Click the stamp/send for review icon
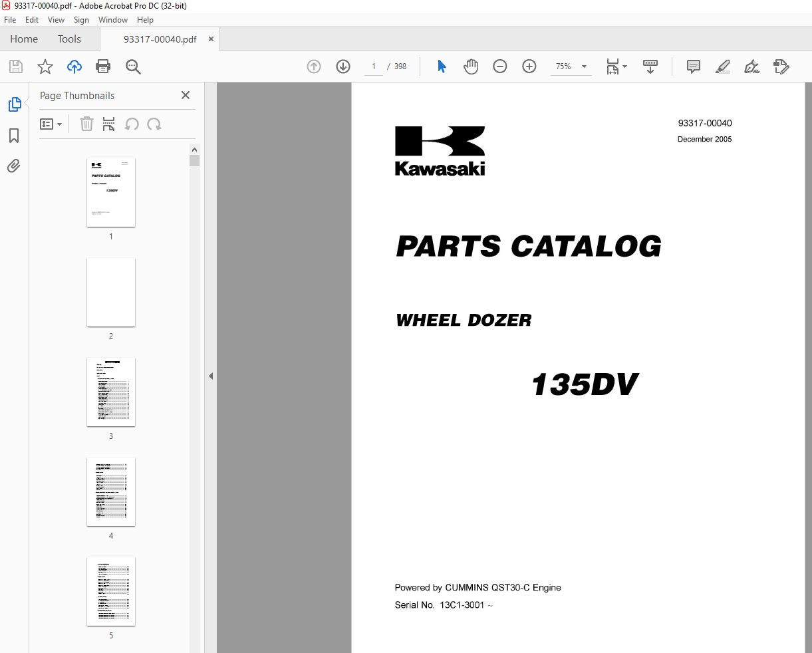812x653 pixels. [x=781, y=66]
